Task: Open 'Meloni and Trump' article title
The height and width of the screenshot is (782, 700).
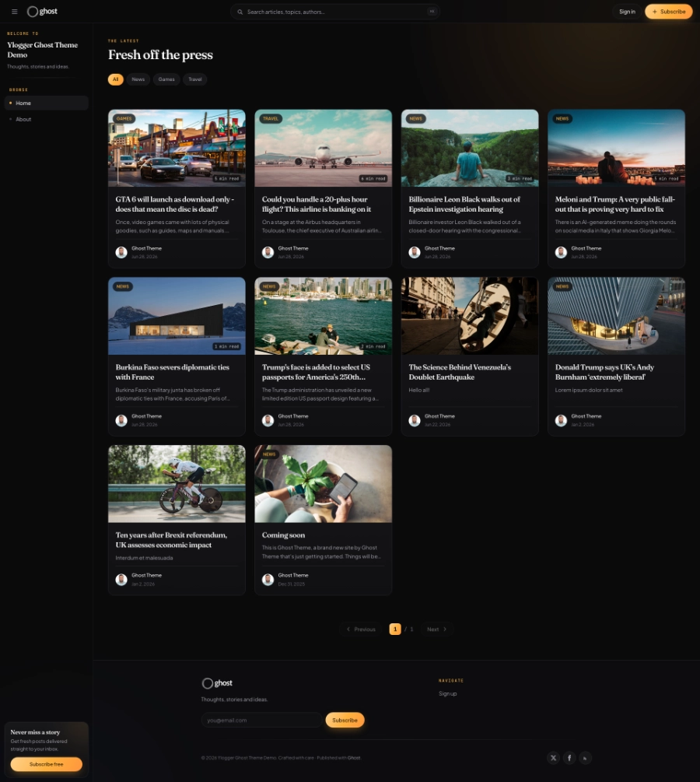Action: 615,204
